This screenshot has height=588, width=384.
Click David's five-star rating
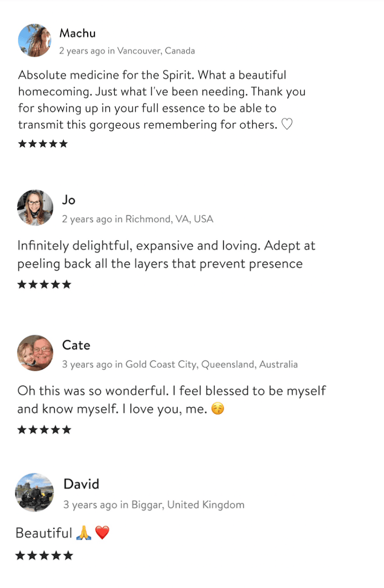[44, 555]
